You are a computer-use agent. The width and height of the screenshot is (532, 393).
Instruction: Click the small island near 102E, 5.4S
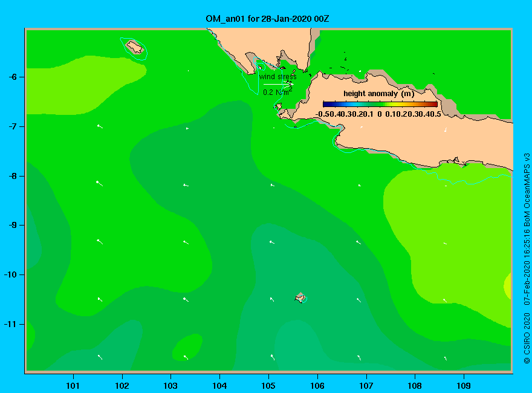(x=135, y=47)
